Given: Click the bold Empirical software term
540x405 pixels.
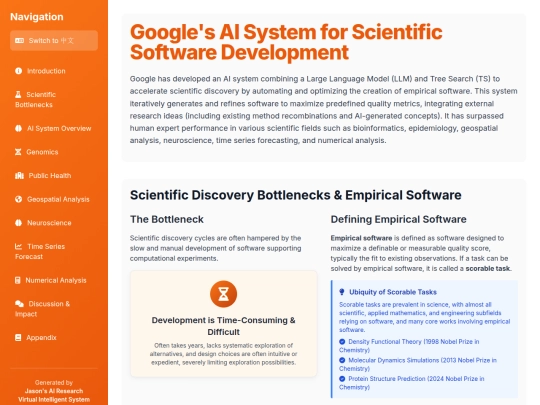Looking at the screenshot, I should click(x=361, y=238).
